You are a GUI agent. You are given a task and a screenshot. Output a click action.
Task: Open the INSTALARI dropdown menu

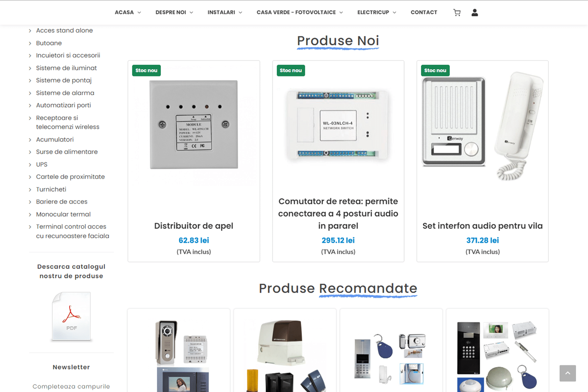225,12
